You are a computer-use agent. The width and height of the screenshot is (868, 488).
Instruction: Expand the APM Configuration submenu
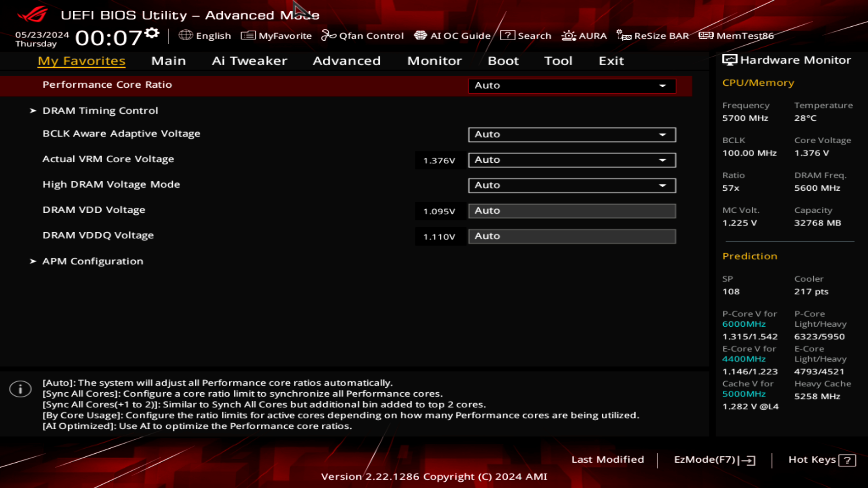(x=93, y=261)
